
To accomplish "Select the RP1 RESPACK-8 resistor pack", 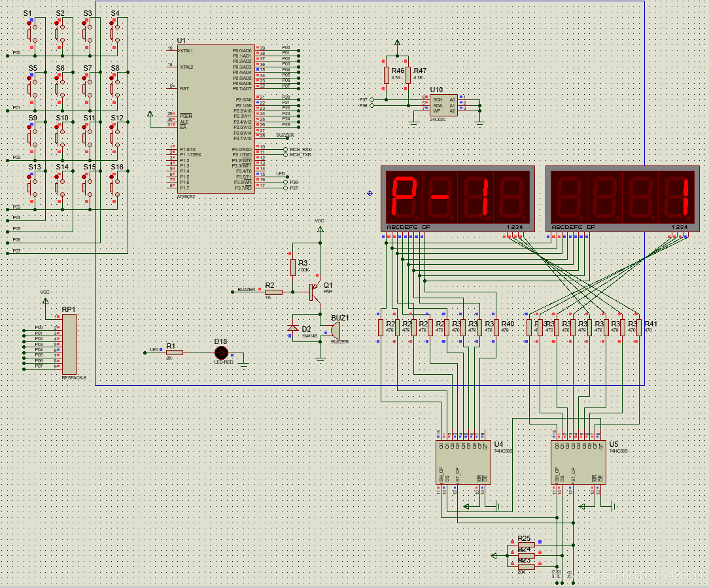I will (x=69, y=344).
